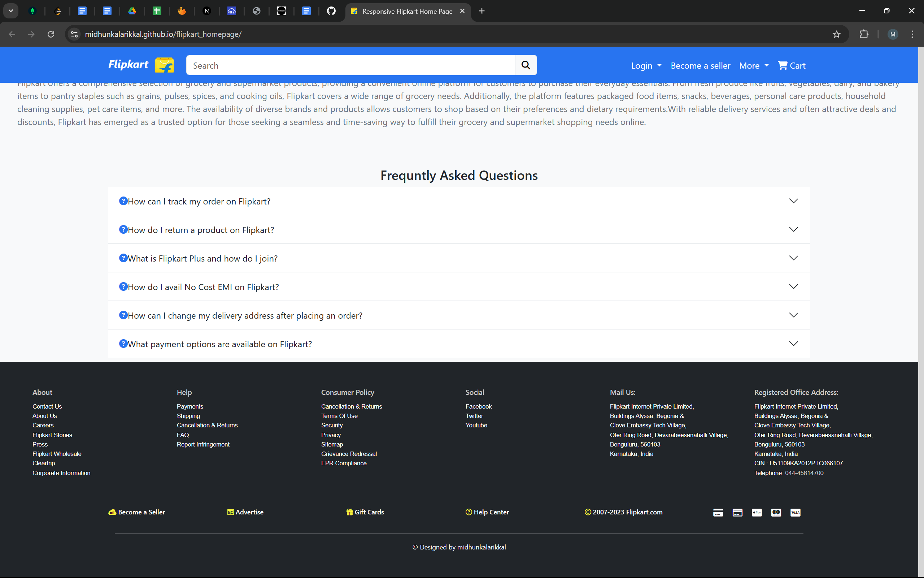Click the Gift Cards footer link

pos(365,512)
